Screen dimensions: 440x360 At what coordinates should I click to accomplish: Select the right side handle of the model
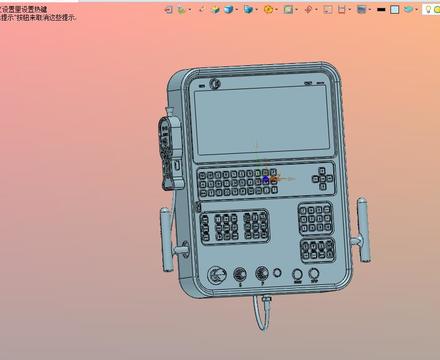pos(363,229)
